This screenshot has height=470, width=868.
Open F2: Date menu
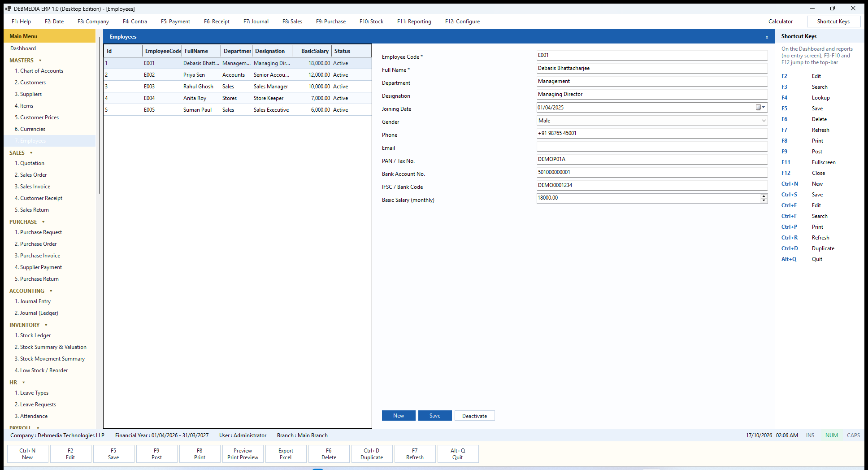coord(54,22)
